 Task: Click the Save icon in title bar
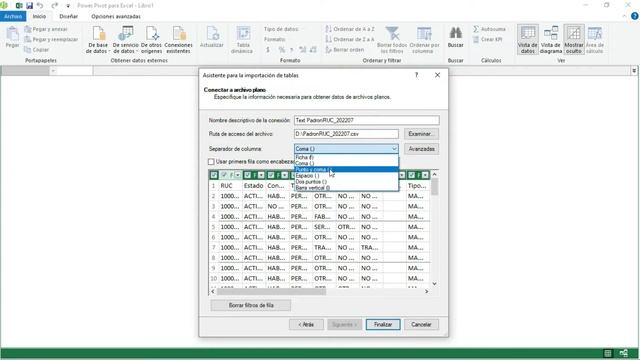(x=29, y=6)
